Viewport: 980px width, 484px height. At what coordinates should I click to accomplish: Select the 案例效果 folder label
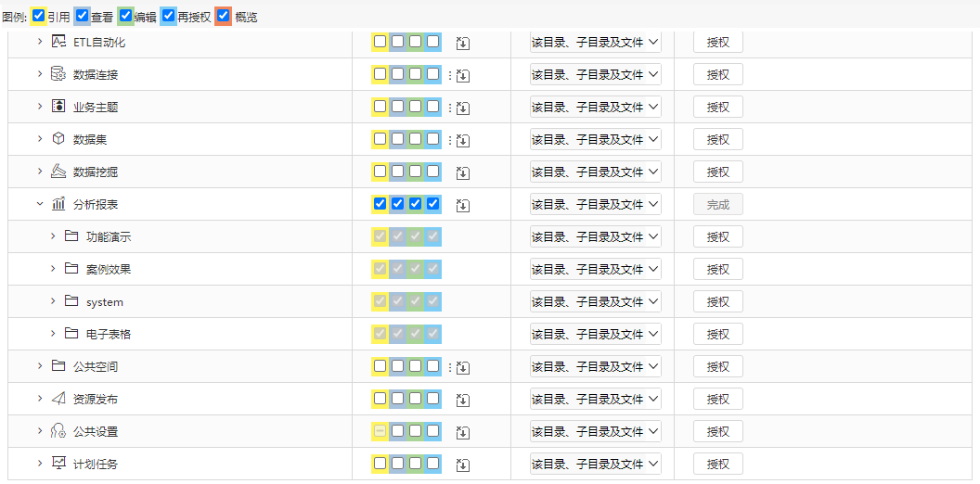109,270
